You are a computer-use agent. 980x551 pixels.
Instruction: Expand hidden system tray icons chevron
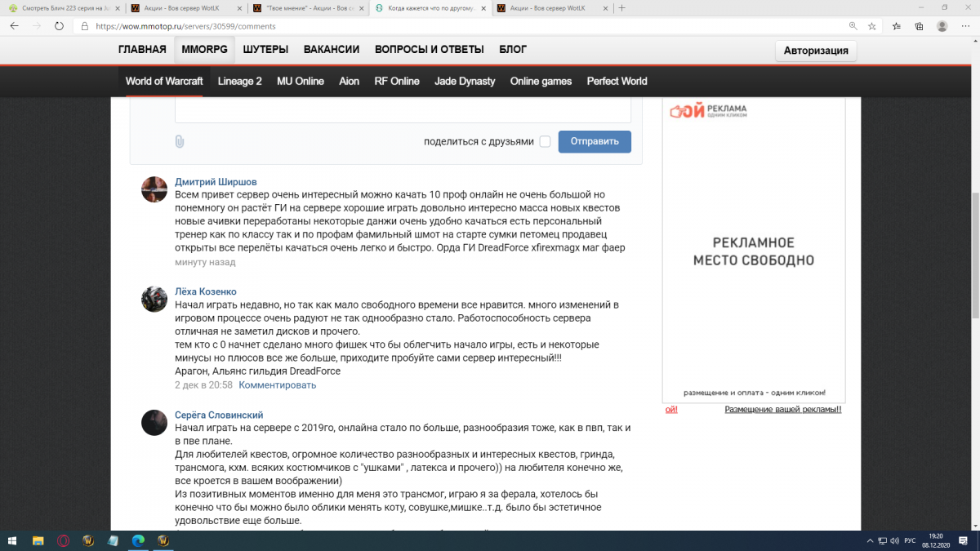click(x=864, y=540)
